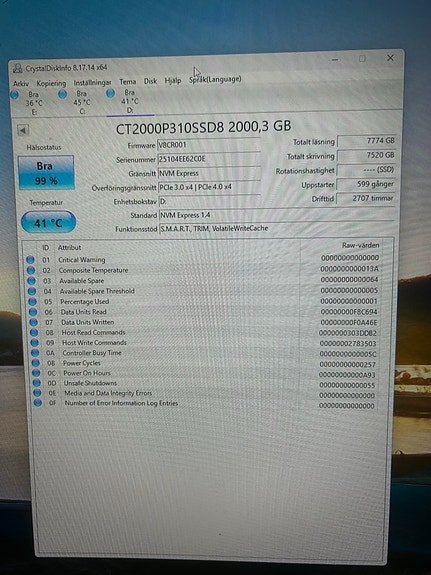This screenshot has width=431, height=575.
Task: Click the status dot for Available Spare
Action: tap(32, 281)
